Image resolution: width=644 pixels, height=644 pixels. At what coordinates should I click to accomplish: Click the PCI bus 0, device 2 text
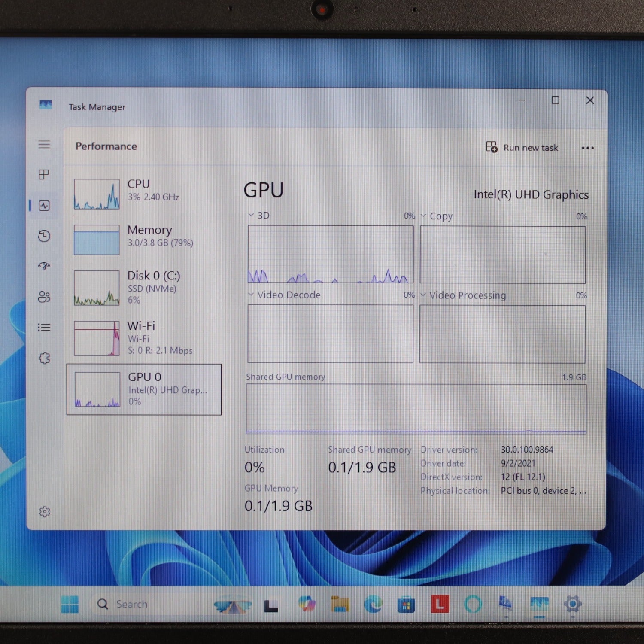tap(543, 491)
